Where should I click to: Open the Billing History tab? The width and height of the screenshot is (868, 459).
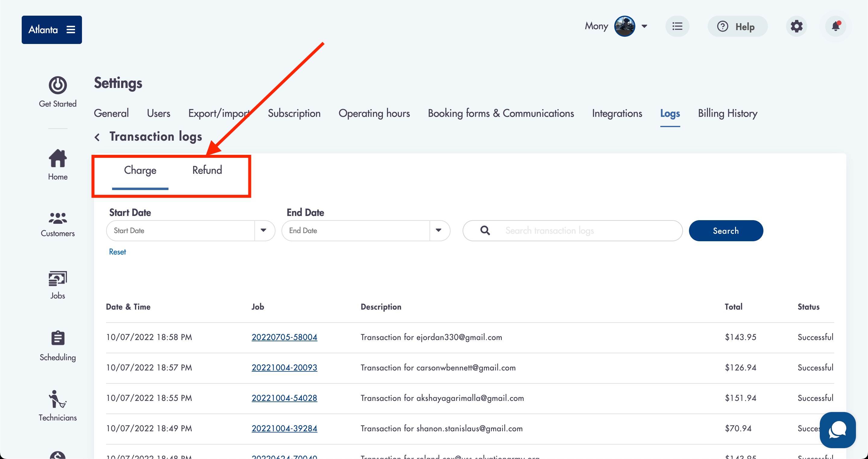tap(728, 114)
